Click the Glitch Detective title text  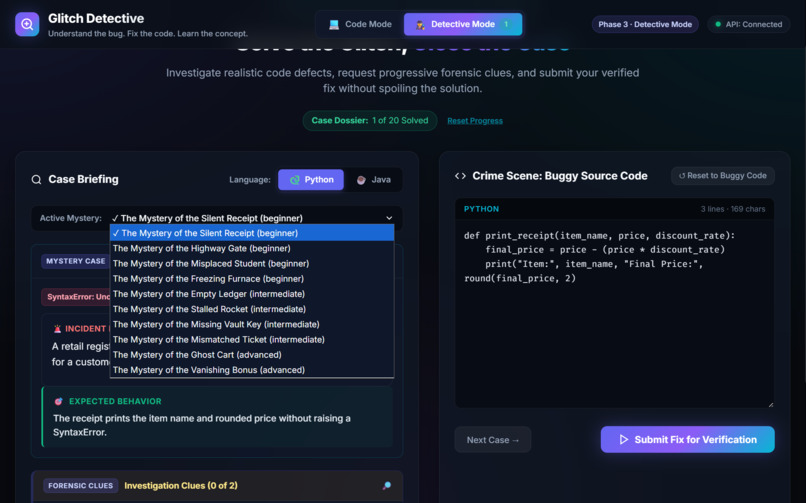[x=96, y=18]
